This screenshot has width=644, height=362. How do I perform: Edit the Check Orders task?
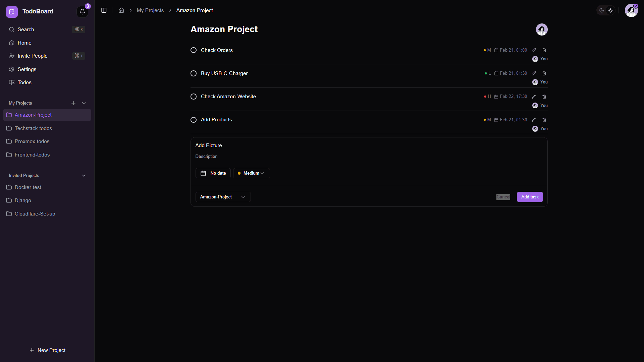click(534, 50)
